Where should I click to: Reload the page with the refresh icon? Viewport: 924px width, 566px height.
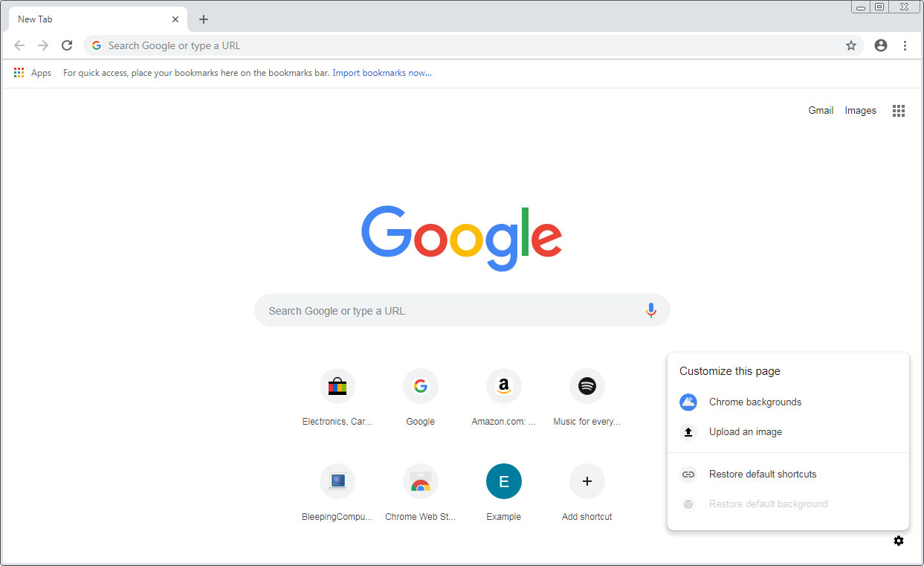tap(67, 45)
